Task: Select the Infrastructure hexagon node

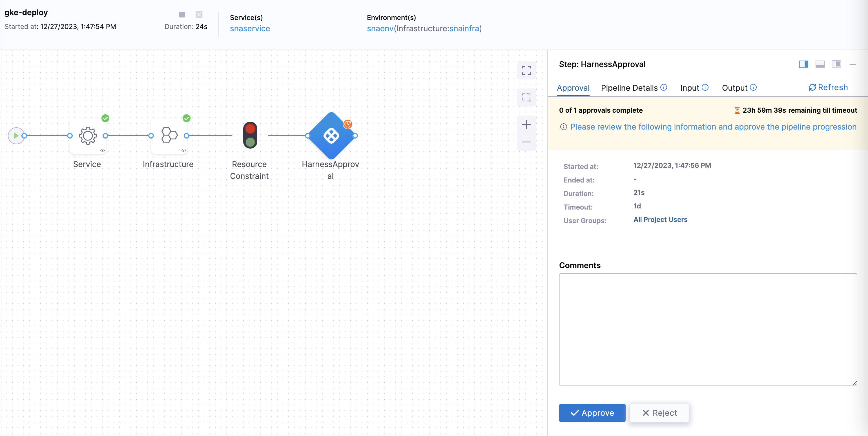Action: (169, 136)
